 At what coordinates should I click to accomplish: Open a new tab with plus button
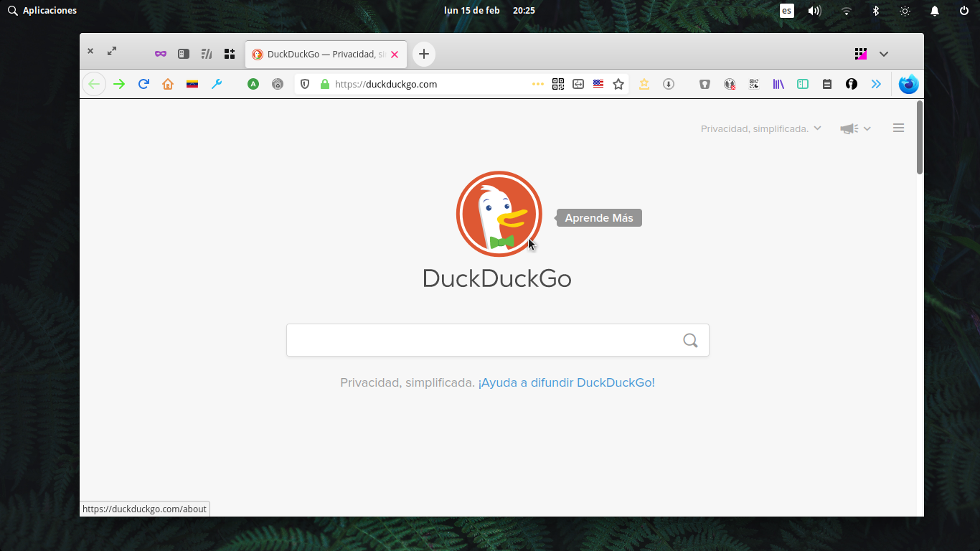pyautogui.click(x=424, y=54)
